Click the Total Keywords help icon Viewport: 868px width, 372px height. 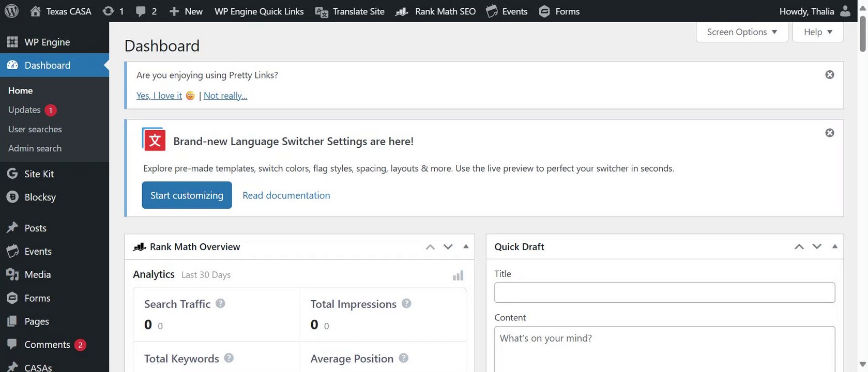coord(229,358)
